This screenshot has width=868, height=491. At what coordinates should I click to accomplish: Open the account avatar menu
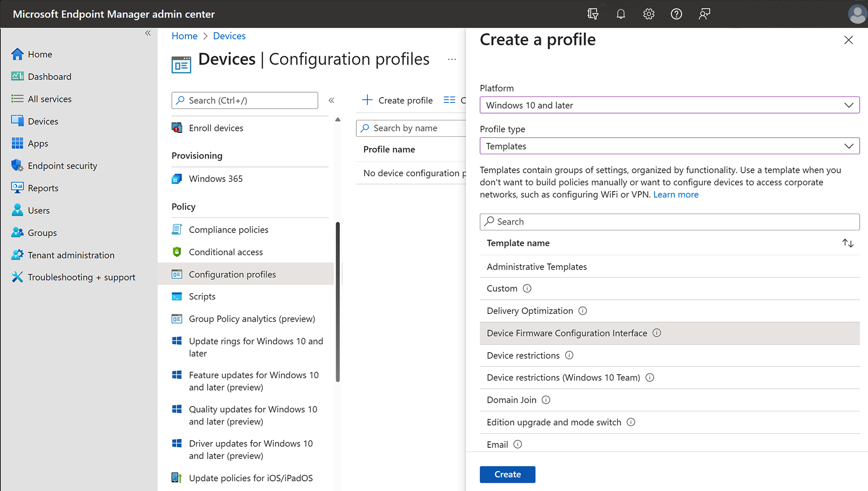tap(856, 14)
